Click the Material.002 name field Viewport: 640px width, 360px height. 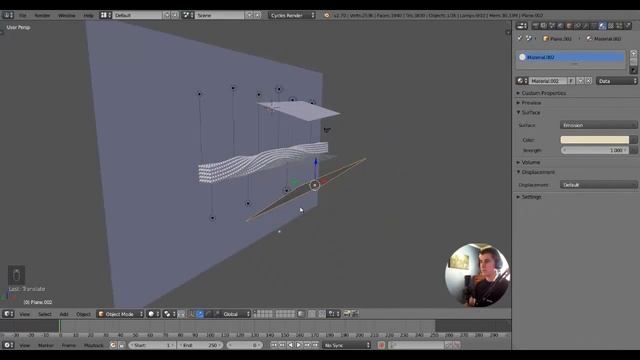pos(548,81)
